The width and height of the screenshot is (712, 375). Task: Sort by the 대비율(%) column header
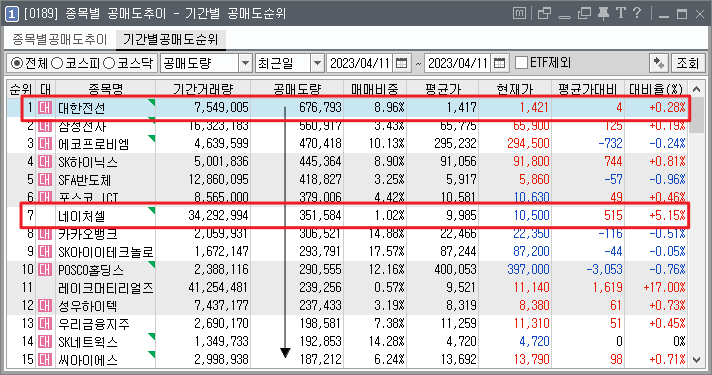tap(656, 89)
